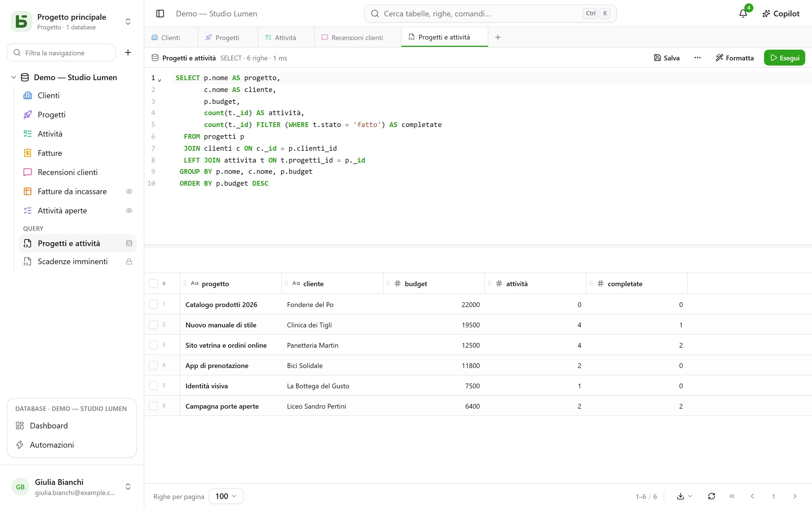This screenshot has height=508, width=812.
Task: Open Giulia Bianchi account menu
Action: tap(71, 487)
